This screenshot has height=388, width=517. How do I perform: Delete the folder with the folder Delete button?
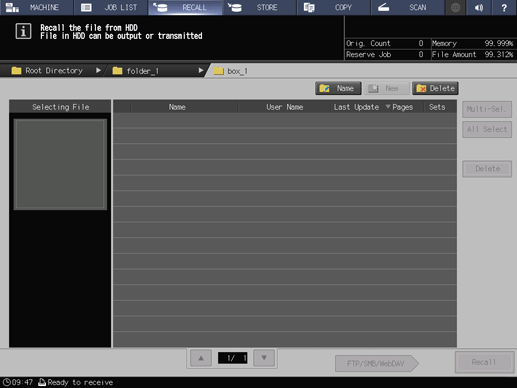[x=435, y=88]
